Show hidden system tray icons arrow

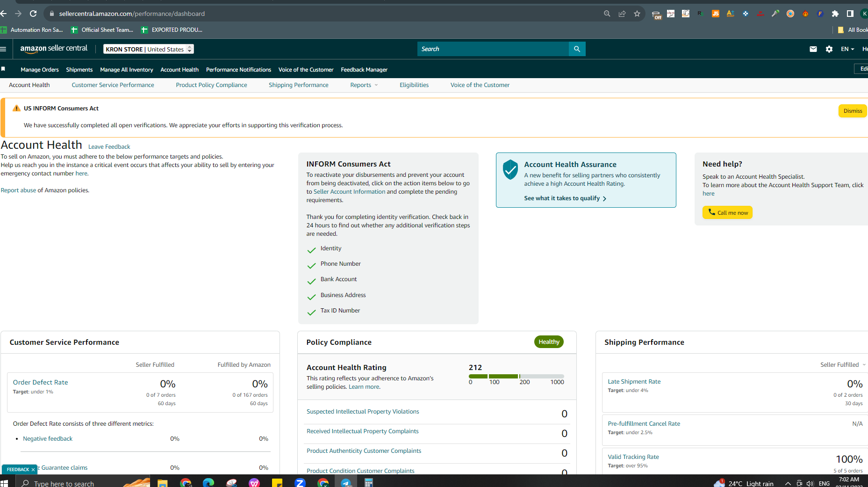click(x=788, y=483)
